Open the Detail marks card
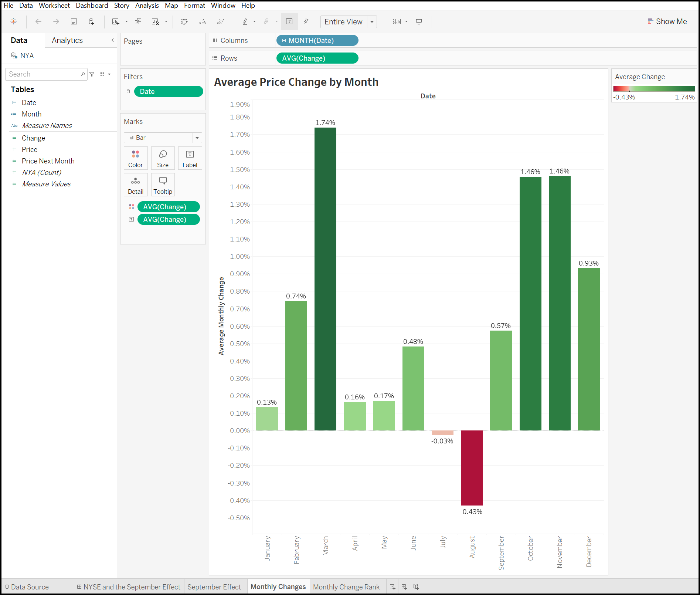Viewport: 700px width, 595px height. pos(136,185)
